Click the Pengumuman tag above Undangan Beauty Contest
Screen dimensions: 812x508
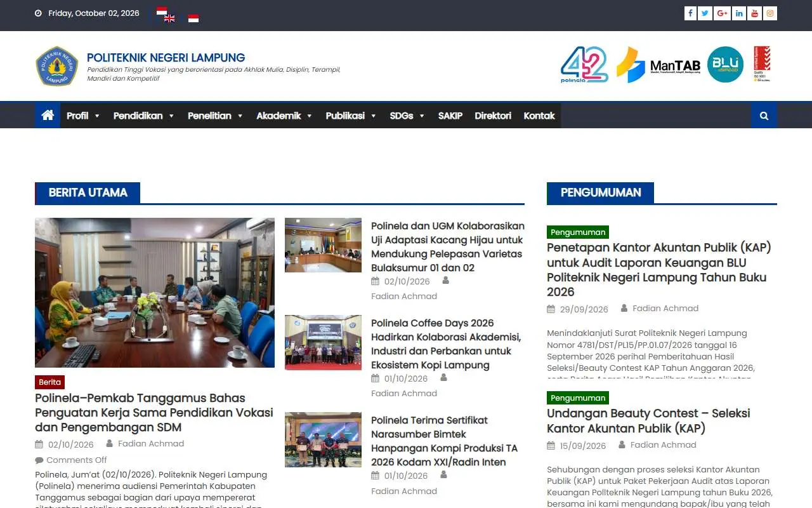click(x=578, y=398)
